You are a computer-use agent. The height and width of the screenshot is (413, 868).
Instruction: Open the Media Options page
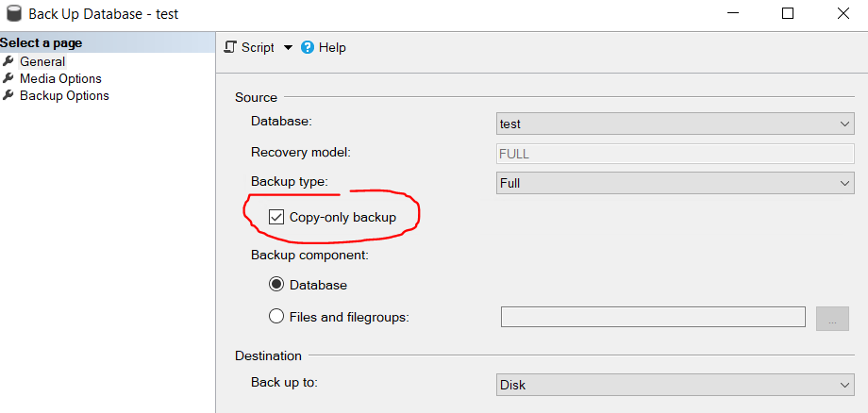61,78
